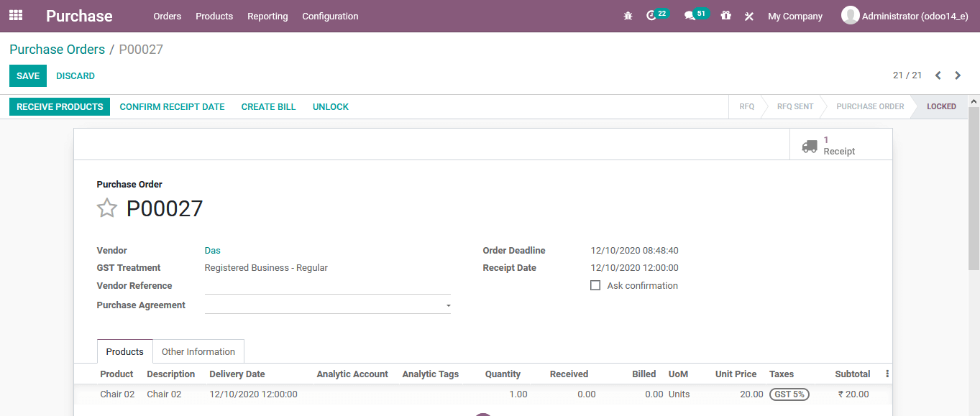The width and height of the screenshot is (980, 416).
Task: Click the Units UoM cell
Action: (x=679, y=394)
